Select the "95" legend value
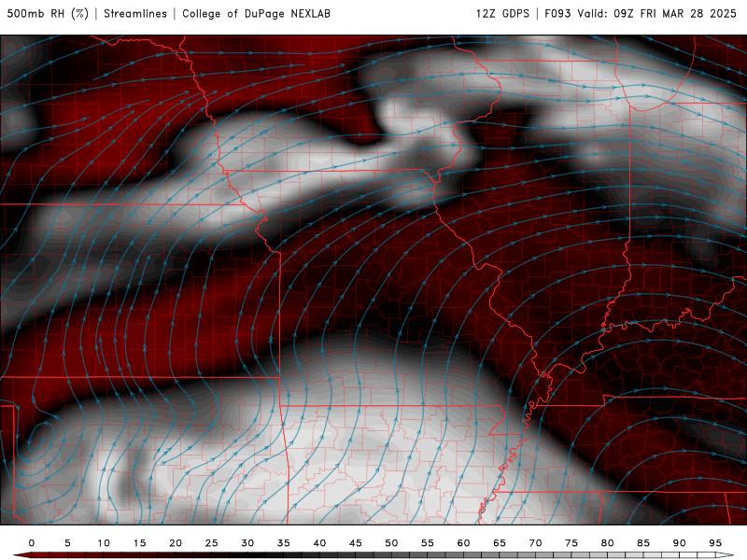The width and height of the screenshot is (747, 560). click(715, 543)
